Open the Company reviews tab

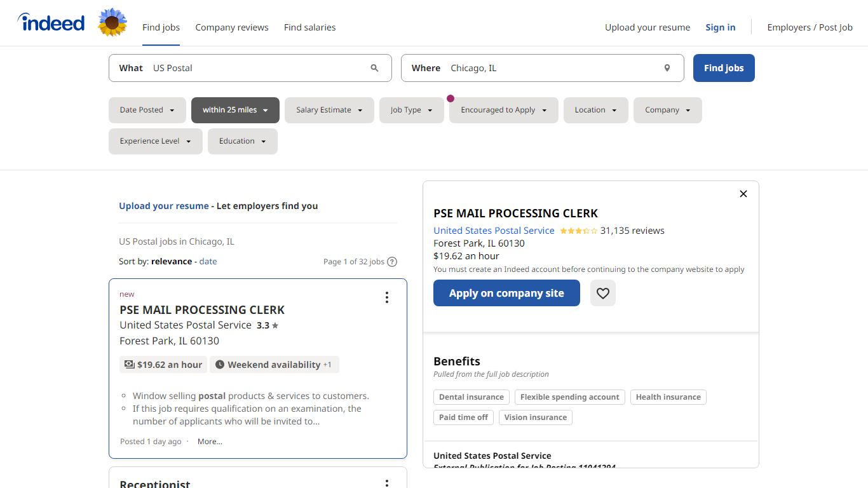[x=232, y=27]
